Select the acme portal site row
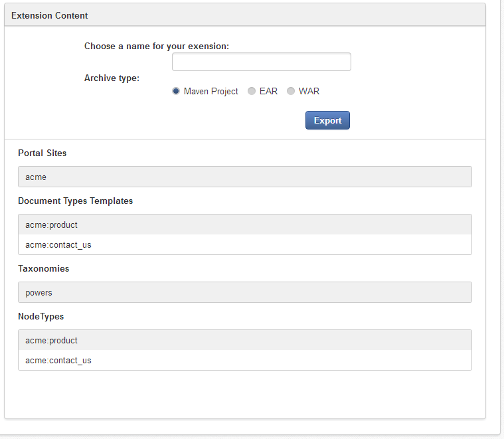 point(245,177)
